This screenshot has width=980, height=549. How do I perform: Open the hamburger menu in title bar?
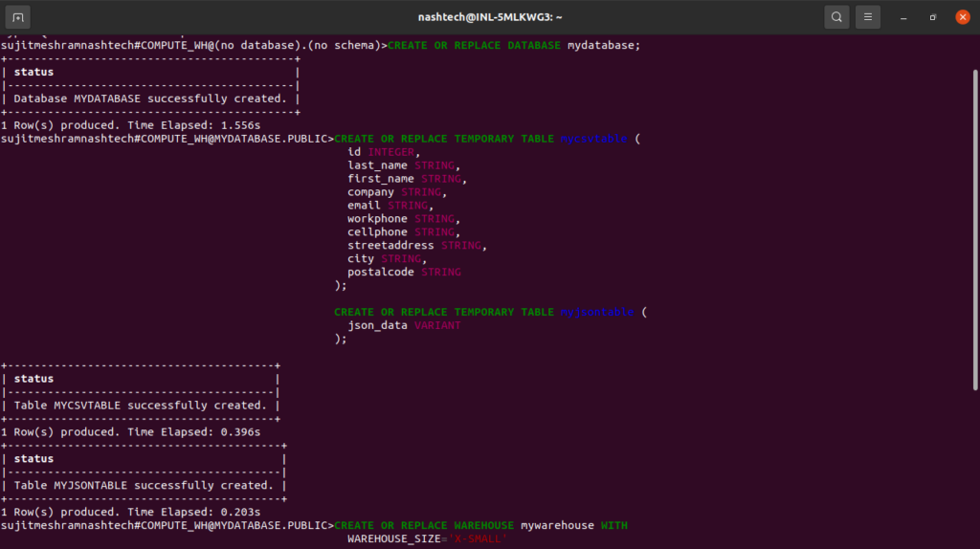click(868, 17)
